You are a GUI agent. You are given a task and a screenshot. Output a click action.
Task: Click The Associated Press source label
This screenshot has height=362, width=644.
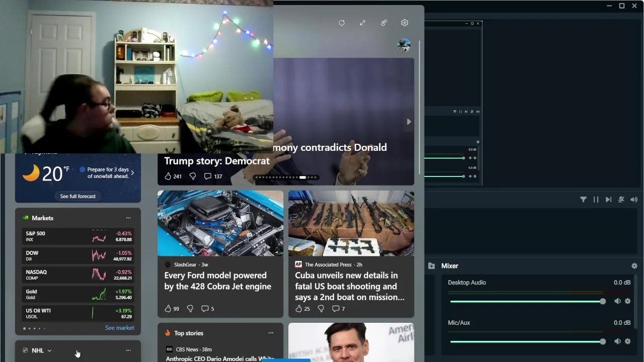click(328, 264)
